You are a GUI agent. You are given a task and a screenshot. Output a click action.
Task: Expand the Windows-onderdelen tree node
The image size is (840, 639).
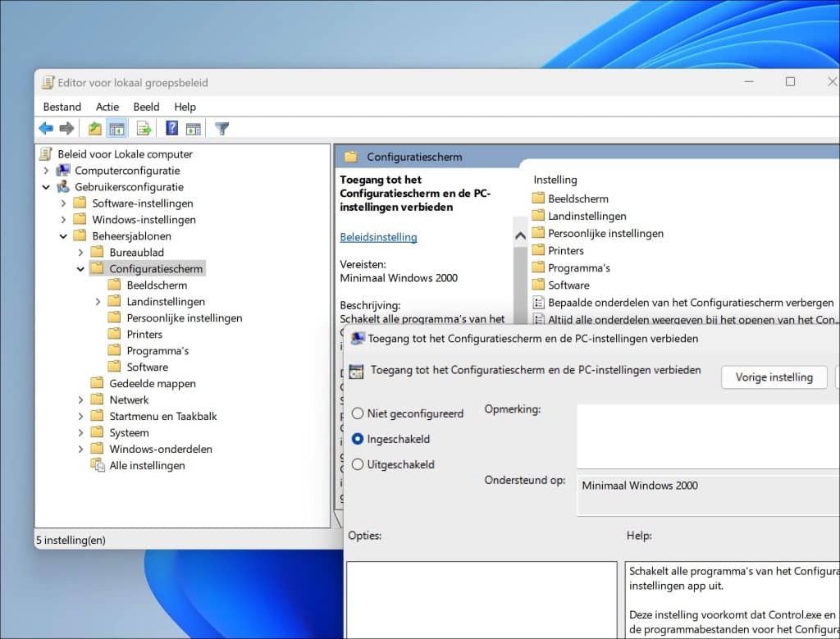[80, 449]
